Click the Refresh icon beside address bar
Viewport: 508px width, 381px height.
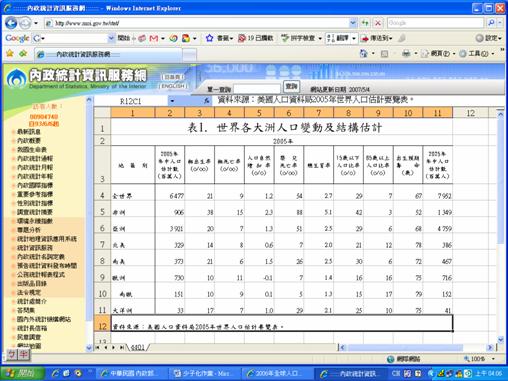point(365,23)
